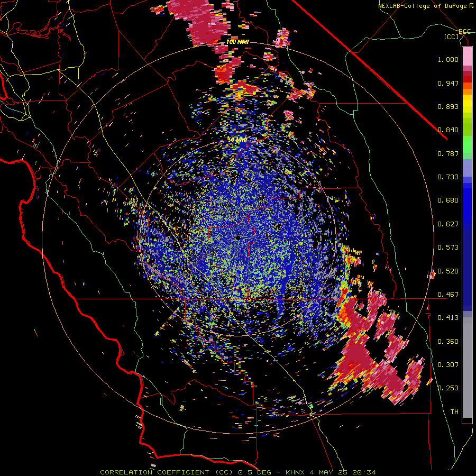
Task: Click the [CC] legend heading
Action: (452, 36)
